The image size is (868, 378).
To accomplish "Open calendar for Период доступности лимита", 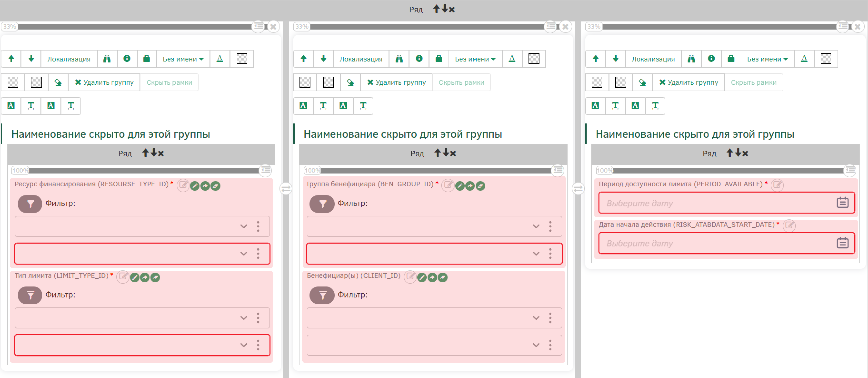I will 842,203.
